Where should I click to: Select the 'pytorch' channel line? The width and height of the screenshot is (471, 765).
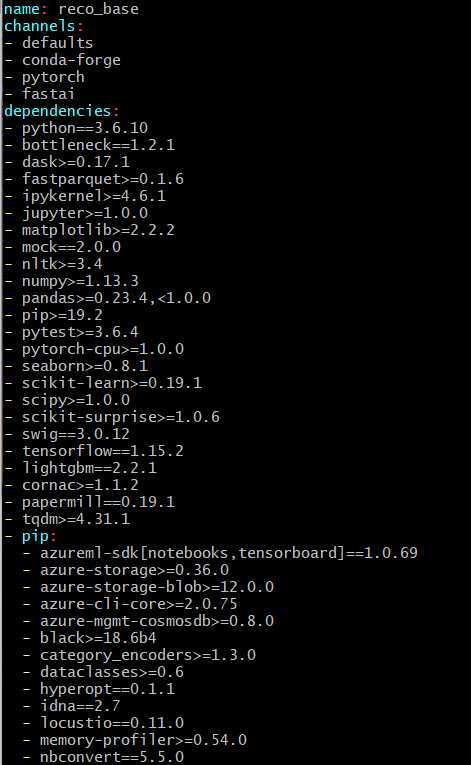pyautogui.click(x=44, y=77)
